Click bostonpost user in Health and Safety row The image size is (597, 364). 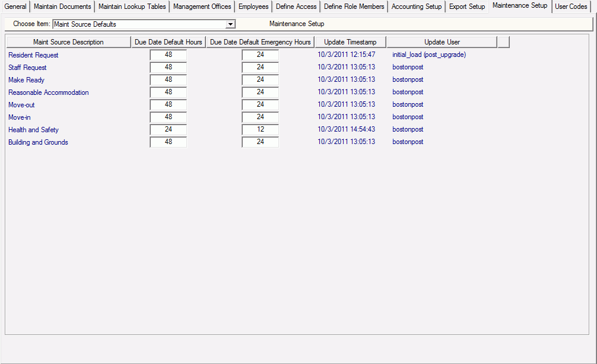pyautogui.click(x=408, y=129)
